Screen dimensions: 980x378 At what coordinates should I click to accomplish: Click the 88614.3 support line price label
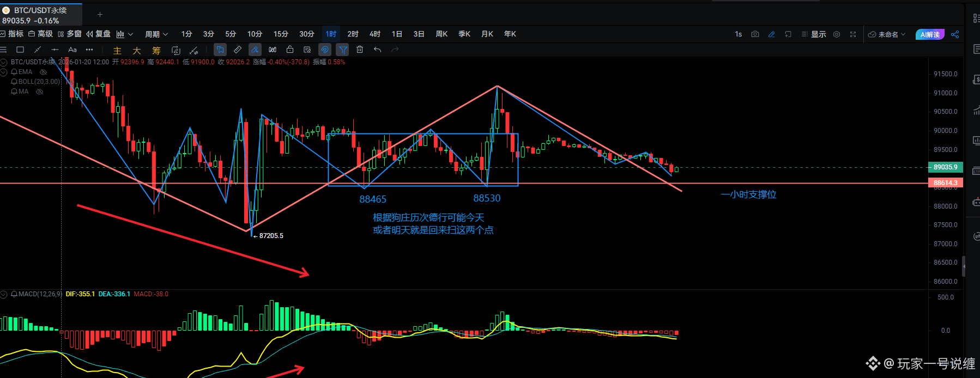pos(946,183)
